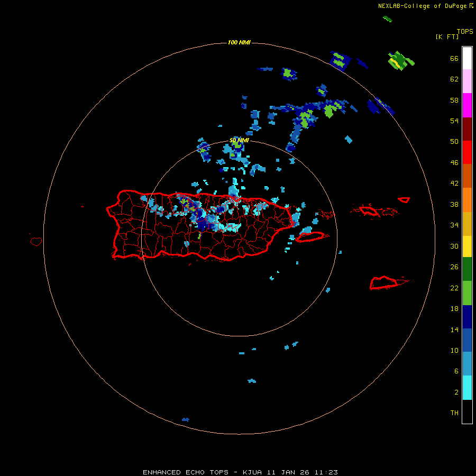This screenshot has height=476, width=476.
Task: Select the dark red maroon legend swatch
Action: (467, 129)
